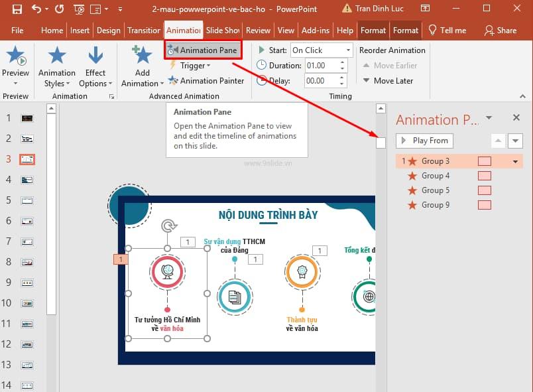Open Add Animation gallery

click(141, 66)
